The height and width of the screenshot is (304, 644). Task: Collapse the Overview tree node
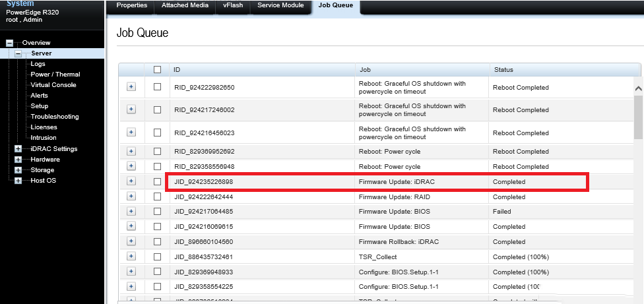[x=9, y=43]
